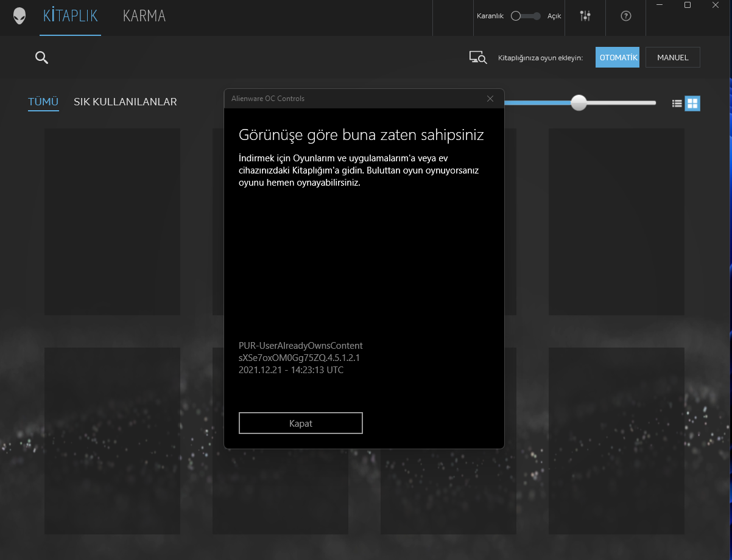Click the Alienware OC Controls title text
Viewport: 732px width, 560px height.
267,99
